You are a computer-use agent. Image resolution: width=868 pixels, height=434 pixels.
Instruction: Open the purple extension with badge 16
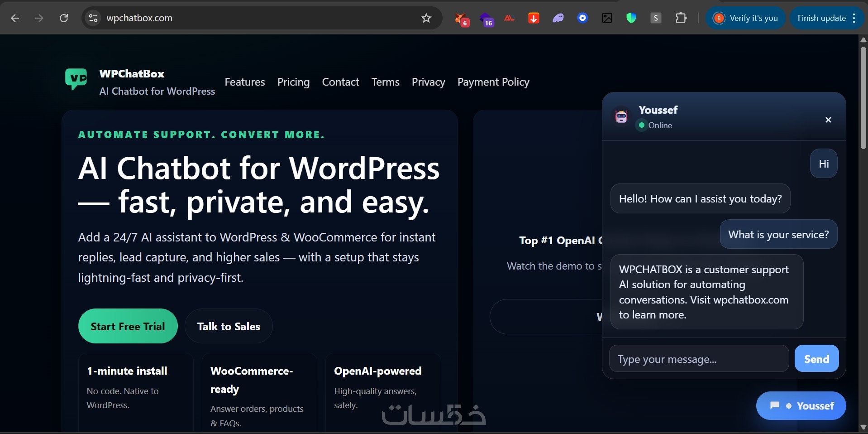pos(486,19)
